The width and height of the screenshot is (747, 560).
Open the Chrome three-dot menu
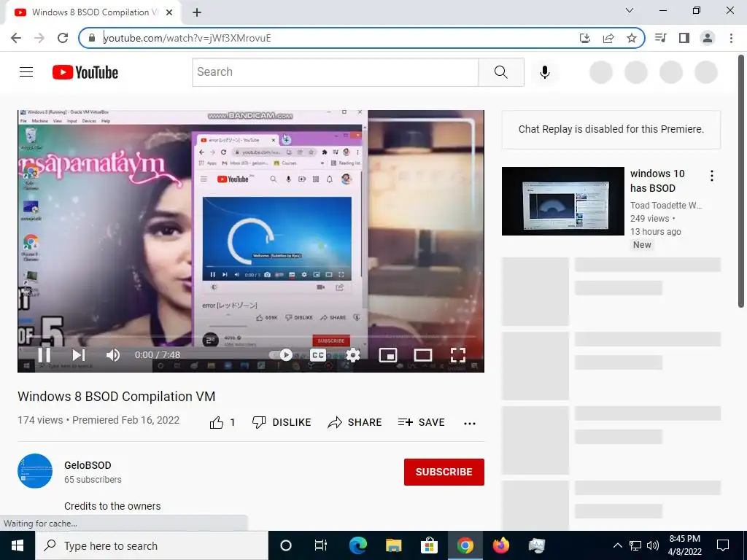coord(731,38)
